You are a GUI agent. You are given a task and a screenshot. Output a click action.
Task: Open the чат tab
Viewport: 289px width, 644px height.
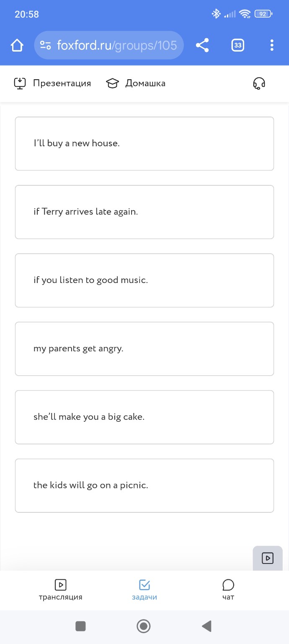point(228,590)
